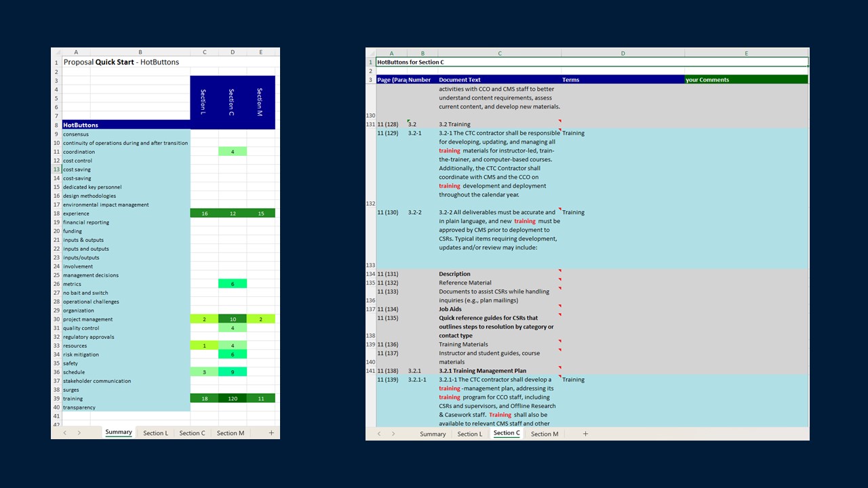
Task: Select row 13 header in left workbook
Action: [57, 169]
